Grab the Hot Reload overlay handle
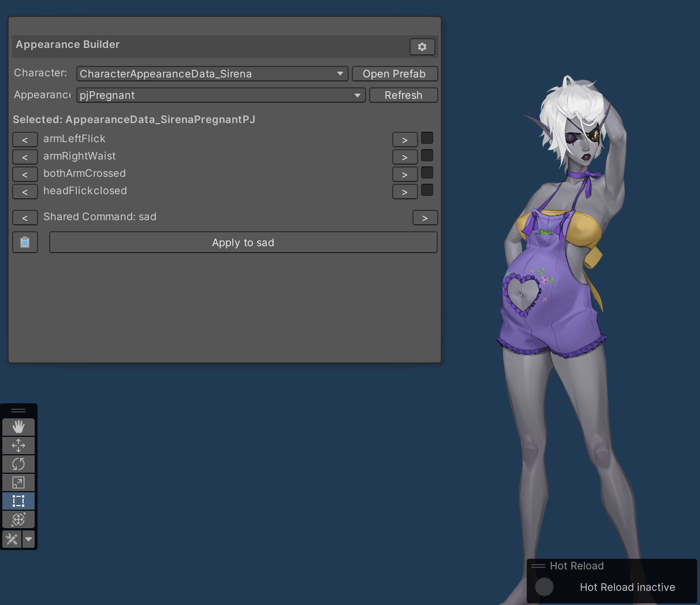700x605 pixels. pyautogui.click(x=538, y=566)
